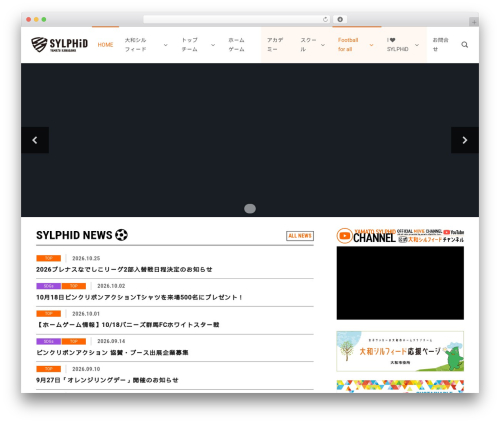Open the お問合せ menu item
Viewport: 500px width, 423px height.
(x=440, y=45)
